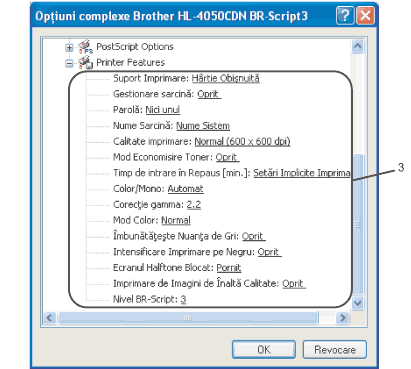Change Mod Color value Normal
This screenshot has width=411, height=369.
(176, 220)
